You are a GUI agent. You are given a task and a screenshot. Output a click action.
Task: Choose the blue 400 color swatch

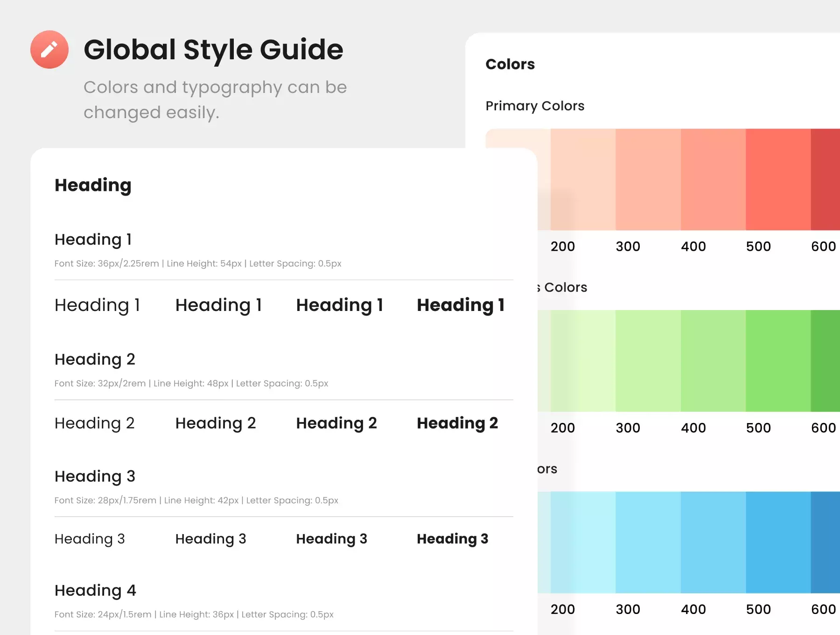pos(713,543)
